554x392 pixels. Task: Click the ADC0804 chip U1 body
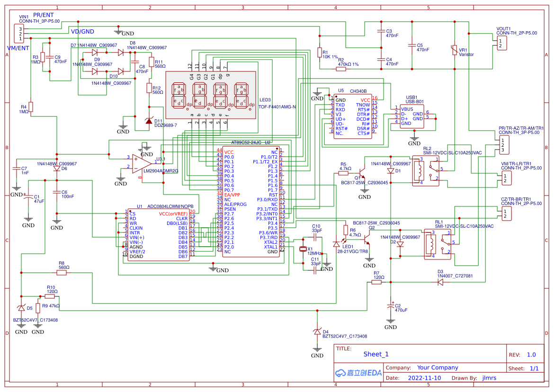click(x=159, y=235)
